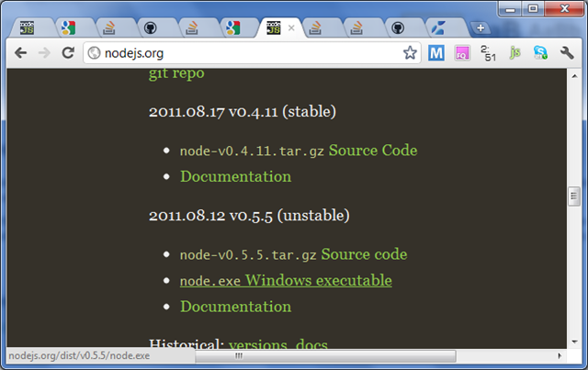Click the vertical scrollbar thumb
This screenshot has height=370, width=588.
point(574,196)
